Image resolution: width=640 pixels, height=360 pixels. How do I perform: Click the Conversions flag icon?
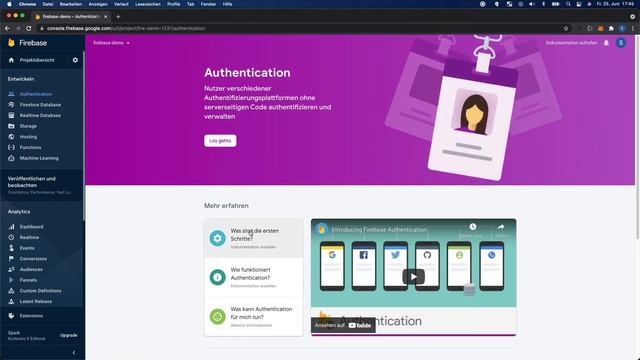coord(11,259)
